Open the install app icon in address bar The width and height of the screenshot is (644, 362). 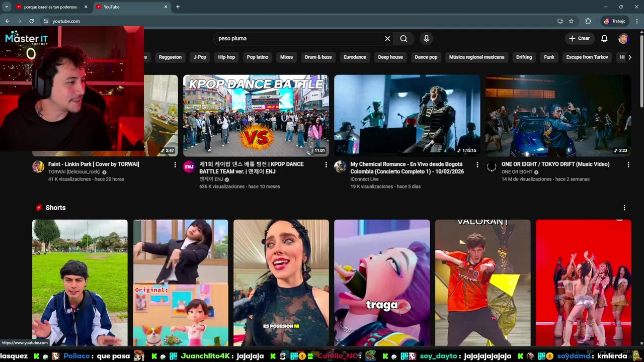point(560,21)
